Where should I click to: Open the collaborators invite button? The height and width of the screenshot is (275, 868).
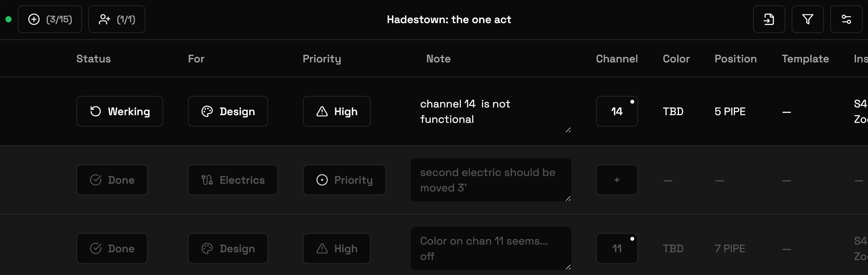(117, 19)
